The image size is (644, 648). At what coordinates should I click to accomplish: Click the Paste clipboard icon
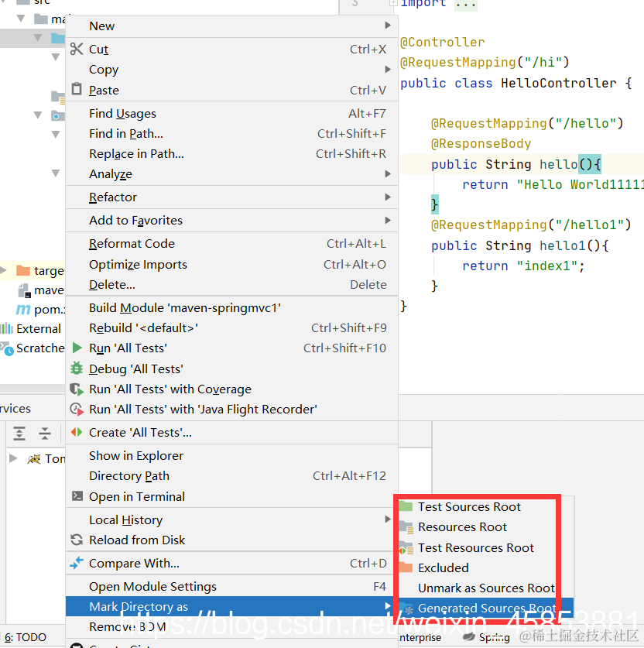pyautogui.click(x=77, y=89)
